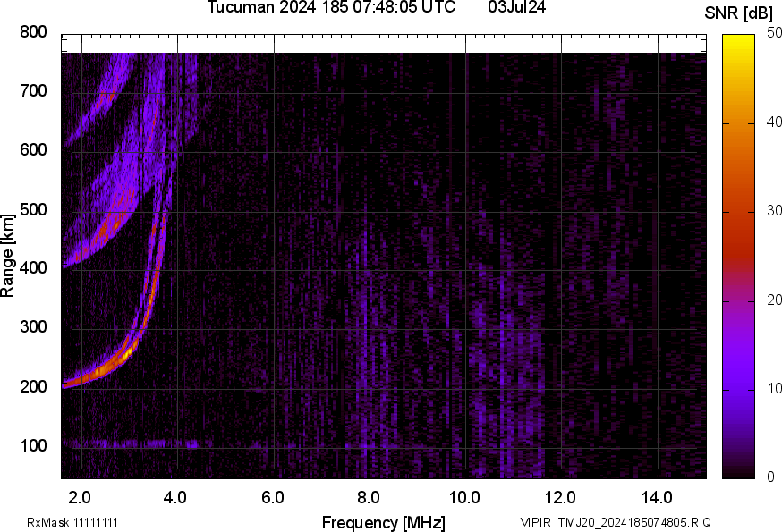This screenshot has height=532, width=782.
Task: Click the plot title 'Tucuman 2024 185 07:48:05 UTC'
Action: (331, 7)
